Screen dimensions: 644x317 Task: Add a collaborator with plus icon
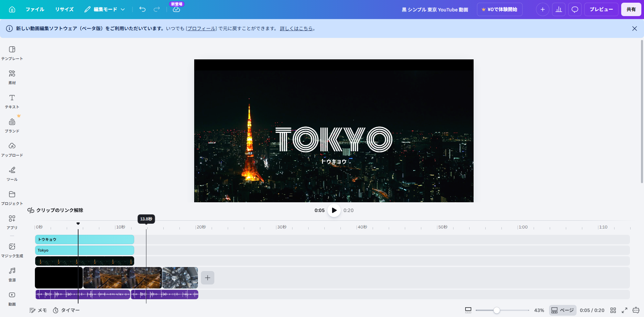click(543, 9)
